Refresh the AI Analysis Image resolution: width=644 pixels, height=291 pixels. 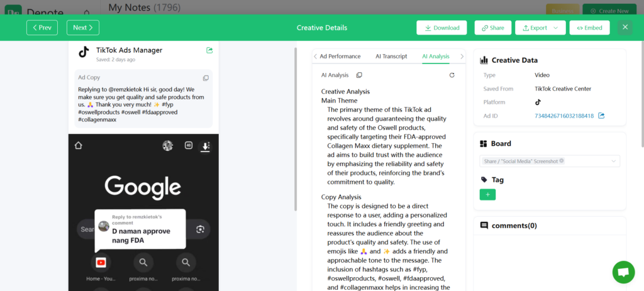[452, 75]
